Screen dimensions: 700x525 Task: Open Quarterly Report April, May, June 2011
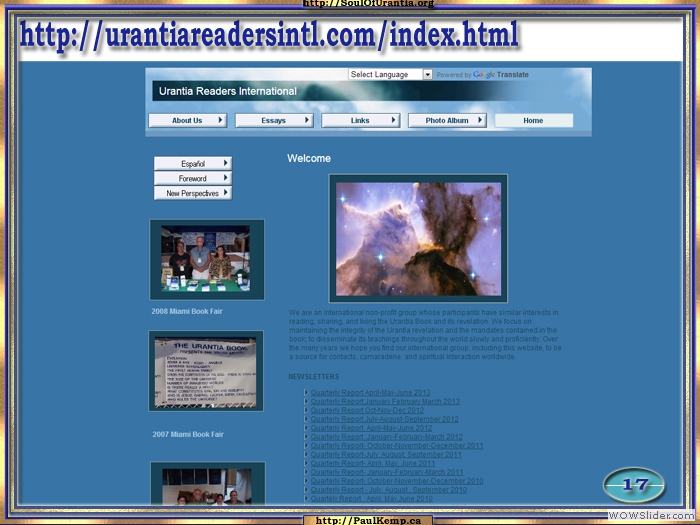tap(373, 463)
